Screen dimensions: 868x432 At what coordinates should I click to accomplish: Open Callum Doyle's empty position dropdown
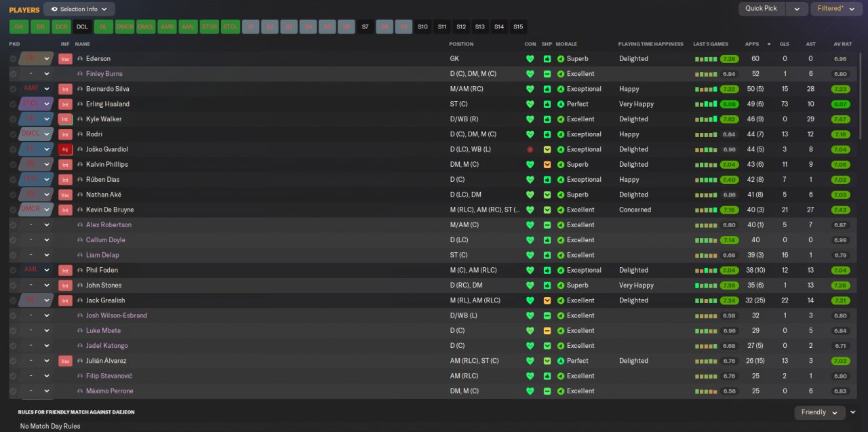pos(36,240)
